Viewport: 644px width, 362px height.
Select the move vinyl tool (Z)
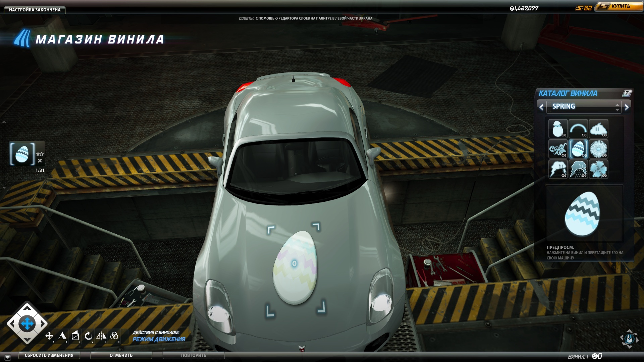[x=49, y=336]
